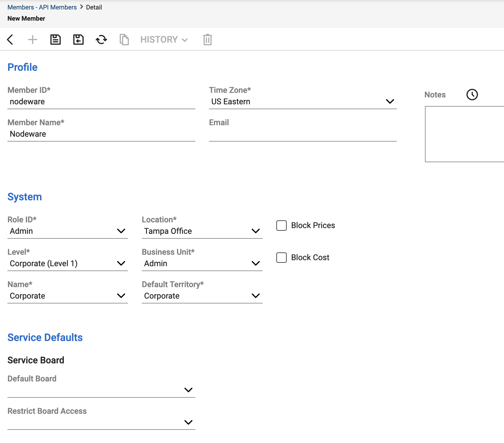Click the Save and Close icon
Viewport: 504px width, 443px height.
pyautogui.click(x=78, y=40)
